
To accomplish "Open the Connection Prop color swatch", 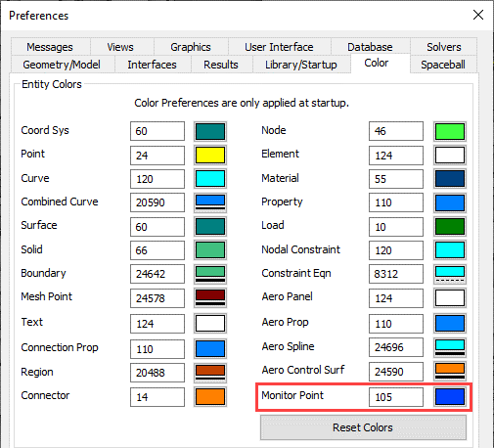I will click(210, 349).
